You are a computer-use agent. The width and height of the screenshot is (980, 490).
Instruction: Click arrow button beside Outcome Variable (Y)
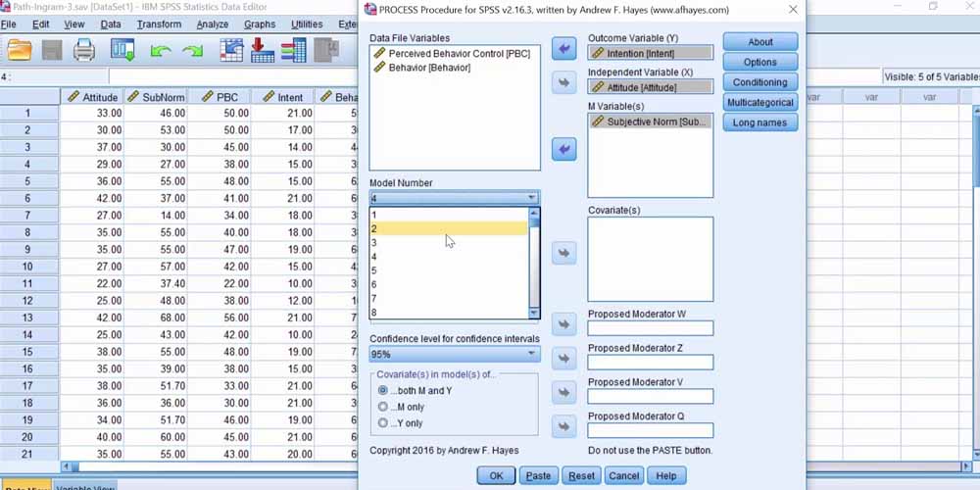coord(563,49)
